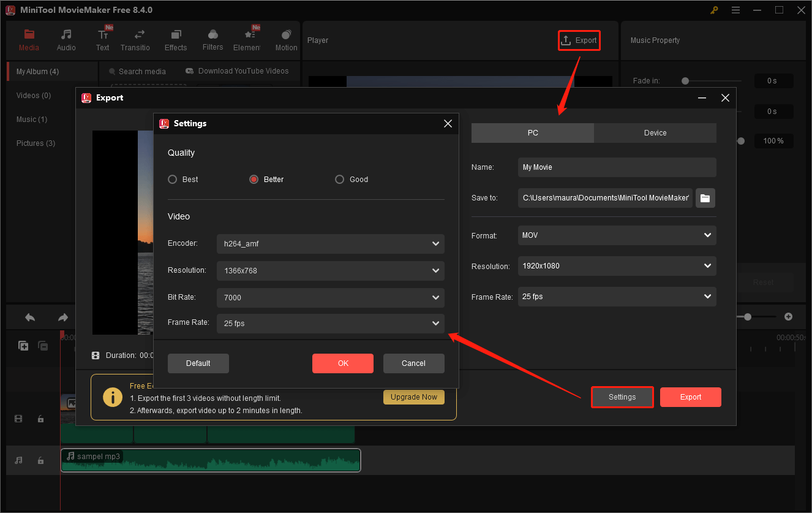Open the Encoder dropdown

coord(330,243)
